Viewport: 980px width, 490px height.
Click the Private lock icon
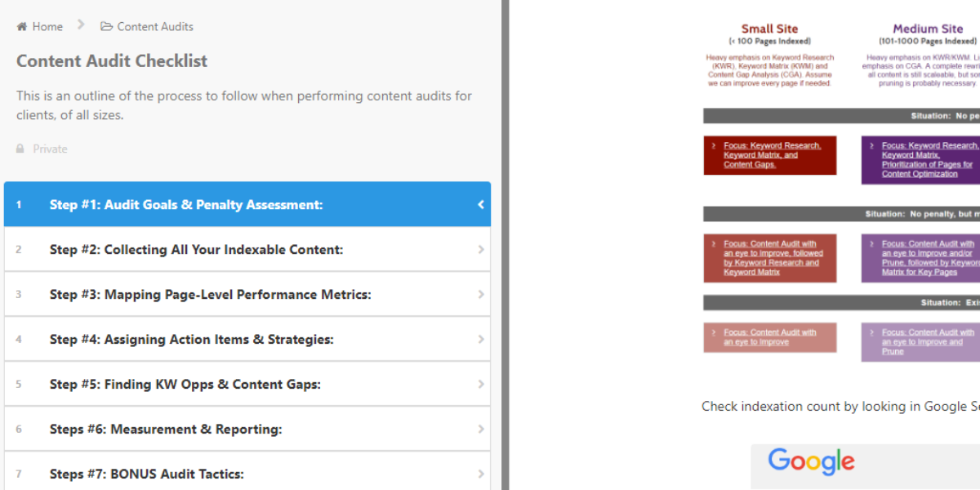click(20, 149)
